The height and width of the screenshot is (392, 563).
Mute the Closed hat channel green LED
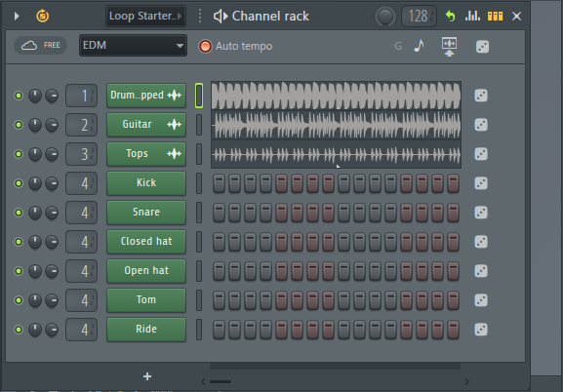(19, 242)
